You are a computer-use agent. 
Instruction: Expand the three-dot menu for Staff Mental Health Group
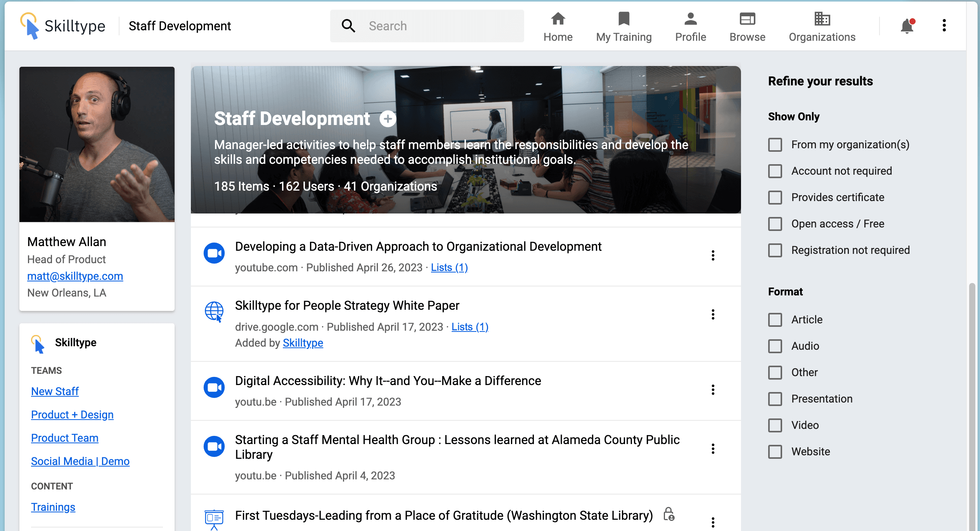[x=713, y=449]
